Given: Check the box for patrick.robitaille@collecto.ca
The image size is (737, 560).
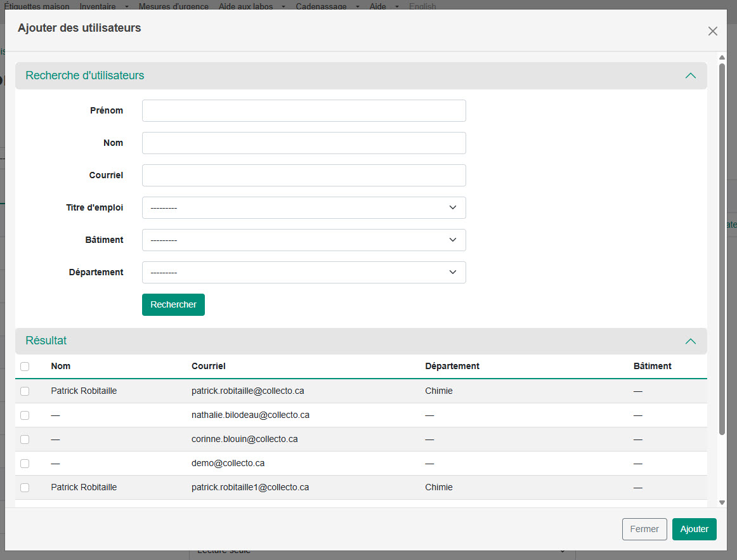Looking at the screenshot, I should (25, 391).
